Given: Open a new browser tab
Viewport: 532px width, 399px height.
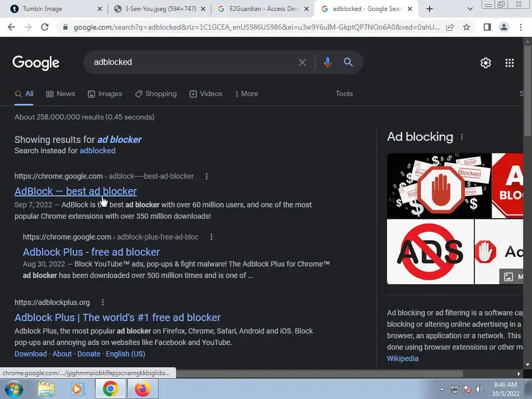Looking at the screenshot, I should 430,9.
